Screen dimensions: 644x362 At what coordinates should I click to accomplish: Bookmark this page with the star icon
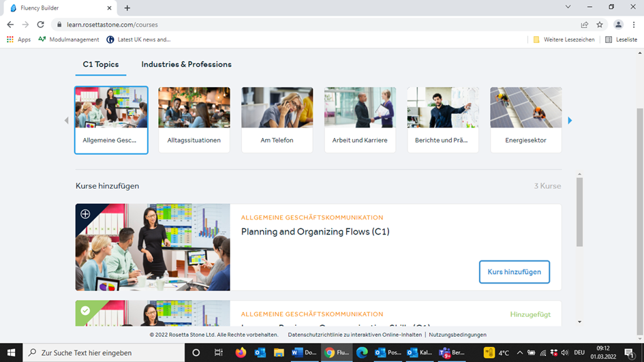[x=600, y=25]
